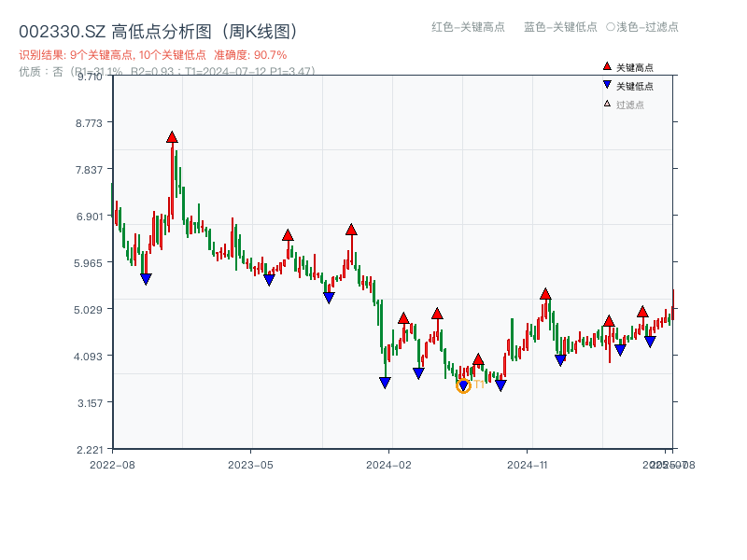Select the highest red peak marker above 8.773
Viewport: 747px width, 560px height.
pos(172,137)
